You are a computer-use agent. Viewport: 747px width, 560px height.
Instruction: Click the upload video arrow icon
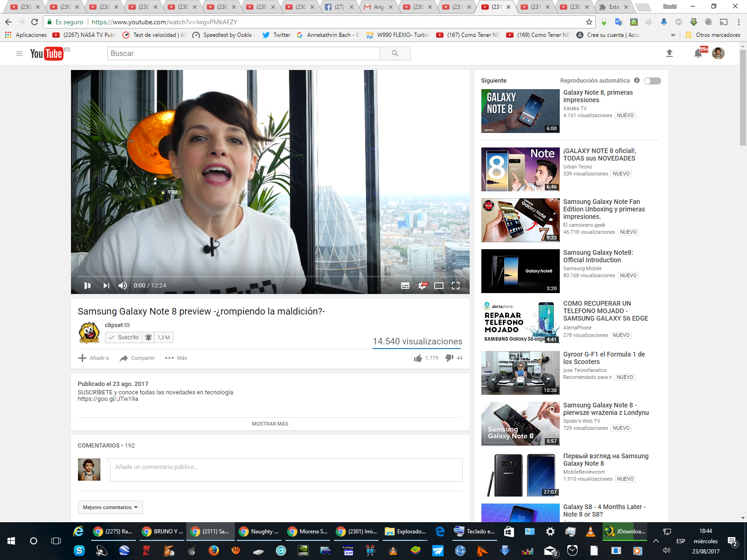tap(669, 54)
